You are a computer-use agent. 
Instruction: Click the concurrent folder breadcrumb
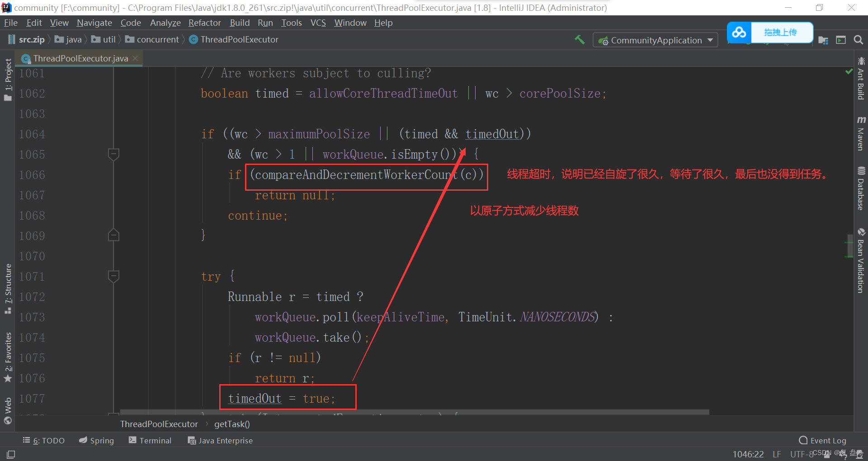pos(152,40)
